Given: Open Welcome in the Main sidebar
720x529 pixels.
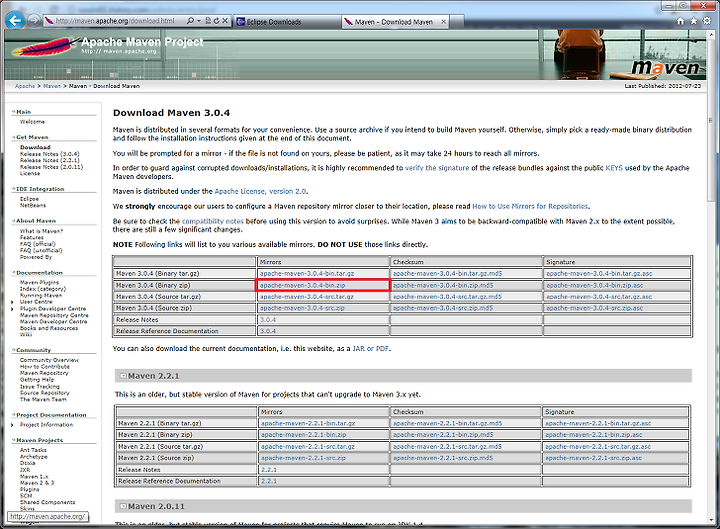Looking at the screenshot, I should point(32,122).
